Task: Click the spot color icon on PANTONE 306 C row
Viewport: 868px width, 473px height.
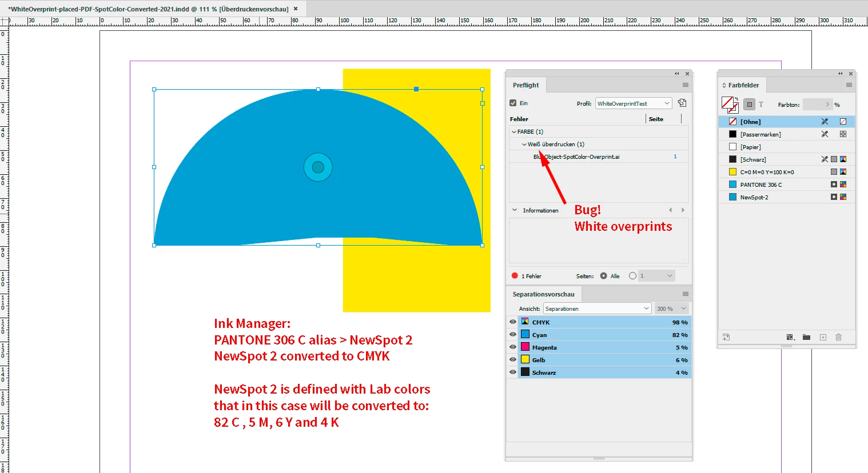Action: click(834, 185)
